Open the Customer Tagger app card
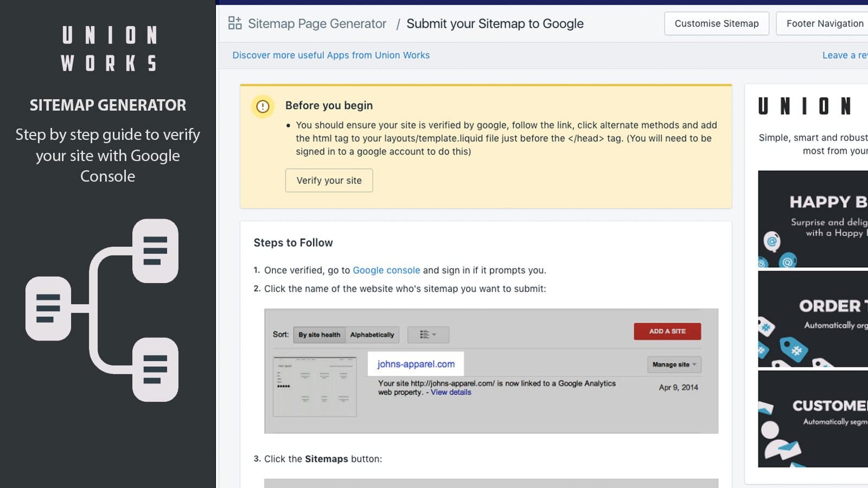This screenshot has width=868, height=488. pyautogui.click(x=813, y=419)
